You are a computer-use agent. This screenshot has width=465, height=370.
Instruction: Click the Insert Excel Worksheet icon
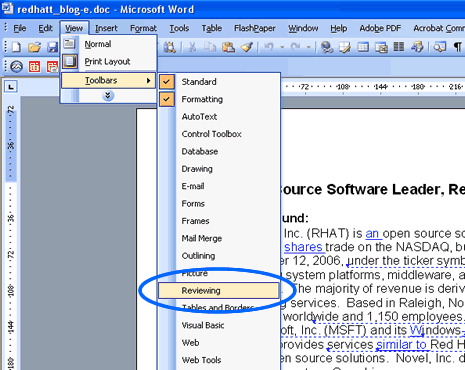[x=381, y=47]
